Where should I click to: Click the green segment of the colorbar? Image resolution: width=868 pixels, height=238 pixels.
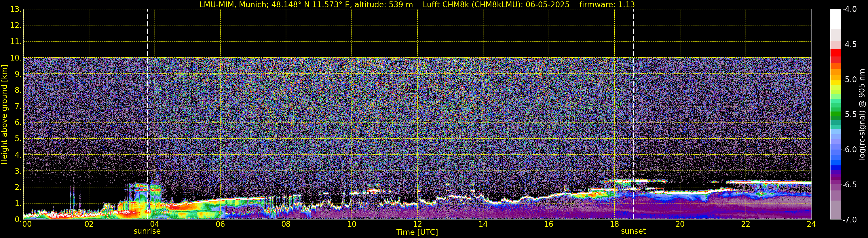[x=836, y=114]
